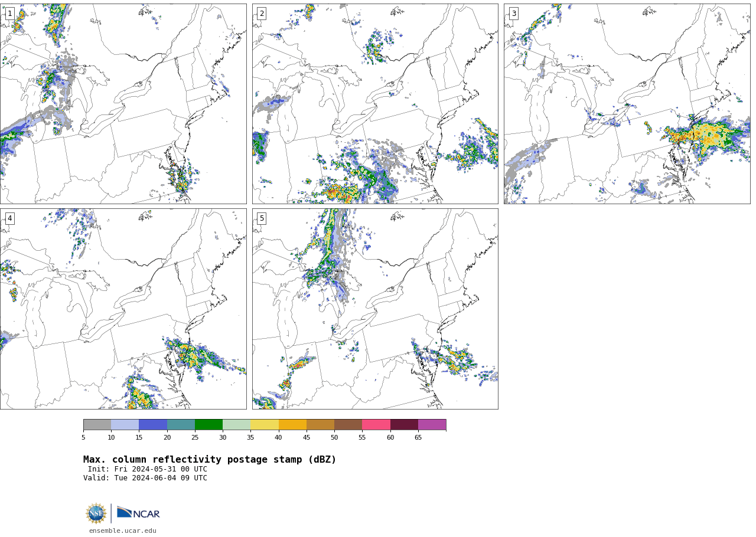The width and height of the screenshot is (756, 537).
Task: Click the panel label number 1
Action: (9, 14)
